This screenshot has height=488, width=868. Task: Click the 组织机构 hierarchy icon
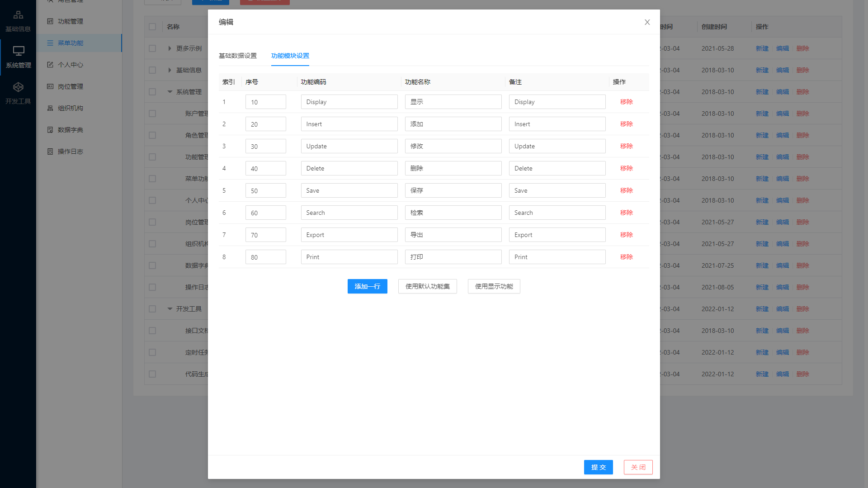click(x=50, y=108)
